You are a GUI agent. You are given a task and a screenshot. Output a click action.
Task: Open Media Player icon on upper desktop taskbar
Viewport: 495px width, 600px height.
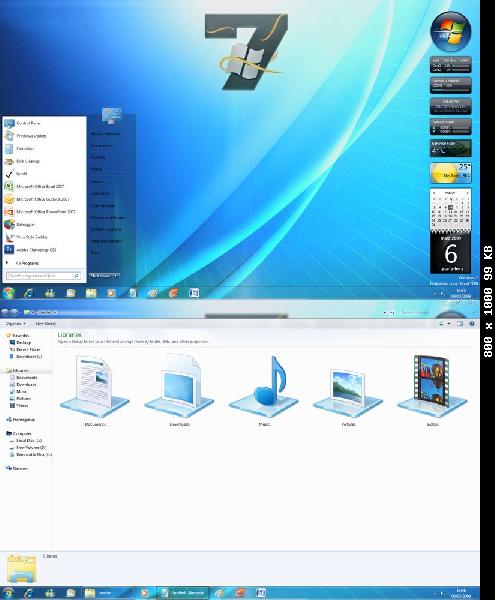111,293
